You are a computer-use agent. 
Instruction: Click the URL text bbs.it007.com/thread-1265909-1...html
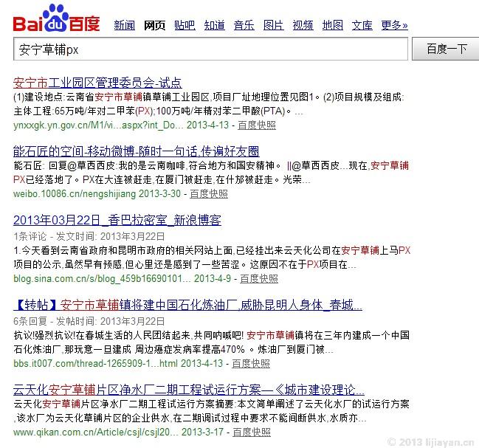point(95,363)
